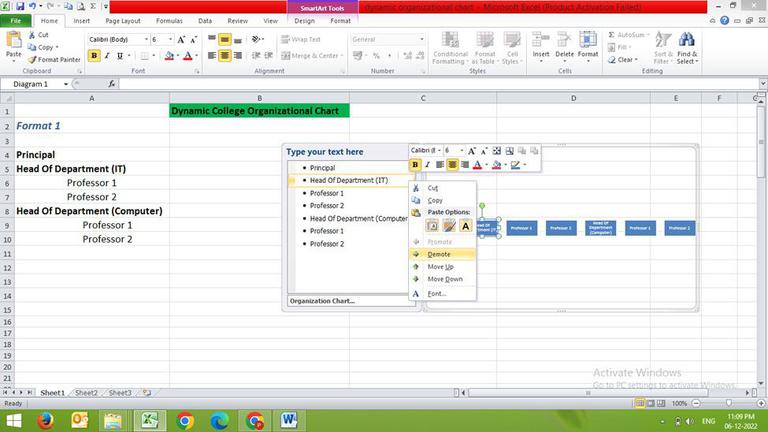Choose Move Up in the context menu
Viewport: 768px width, 432px height.
coord(442,266)
